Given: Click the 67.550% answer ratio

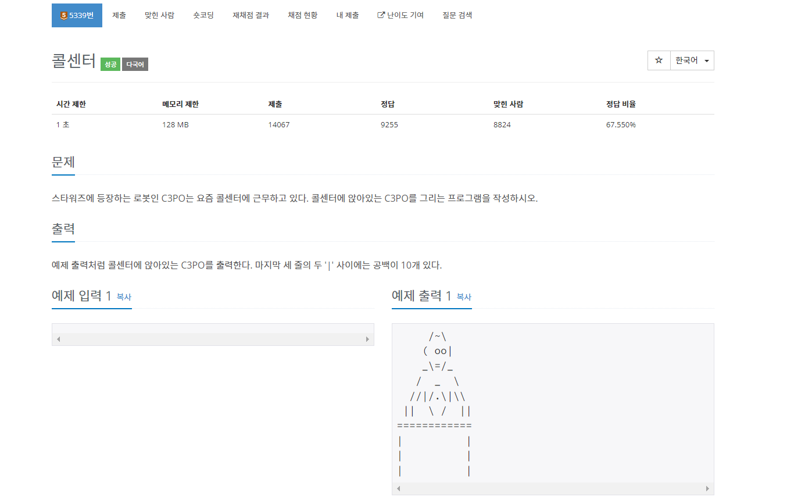Looking at the screenshot, I should (621, 124).
